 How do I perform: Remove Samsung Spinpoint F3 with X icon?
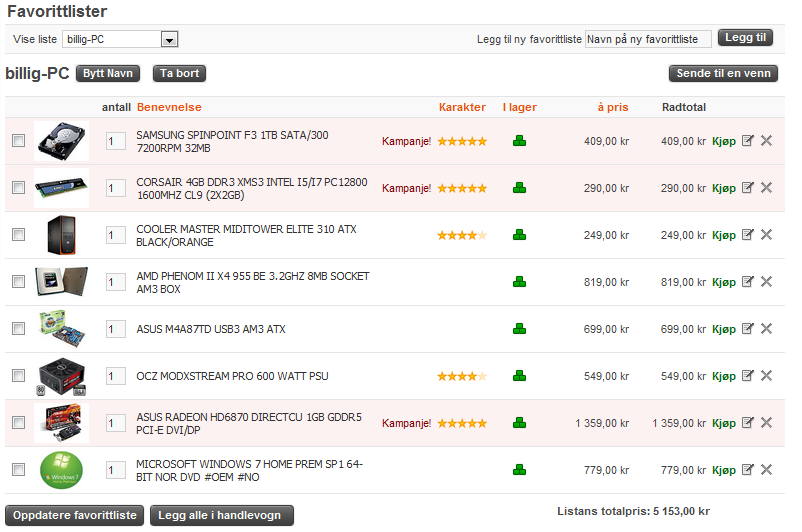click(766, 141)
